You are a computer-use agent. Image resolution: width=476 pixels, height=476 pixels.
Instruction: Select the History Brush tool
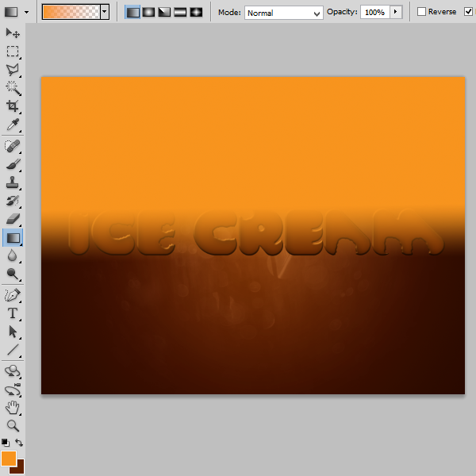tap(13, 201)
